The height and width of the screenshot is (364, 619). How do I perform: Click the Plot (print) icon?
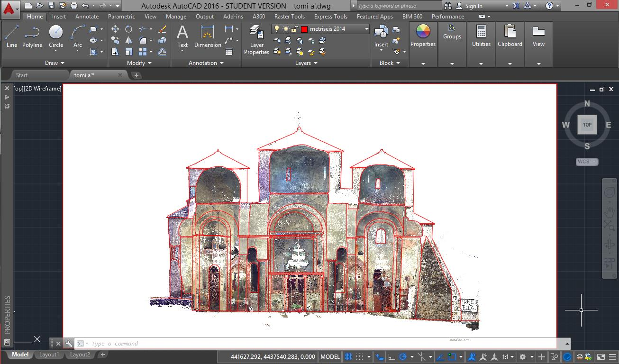74,6
